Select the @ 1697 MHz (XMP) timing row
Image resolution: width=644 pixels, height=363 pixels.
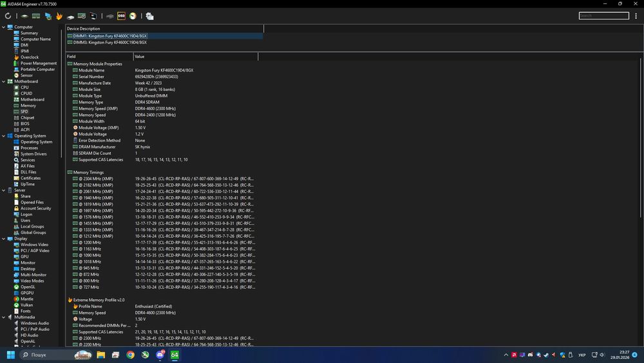click(x=162, y=210)
